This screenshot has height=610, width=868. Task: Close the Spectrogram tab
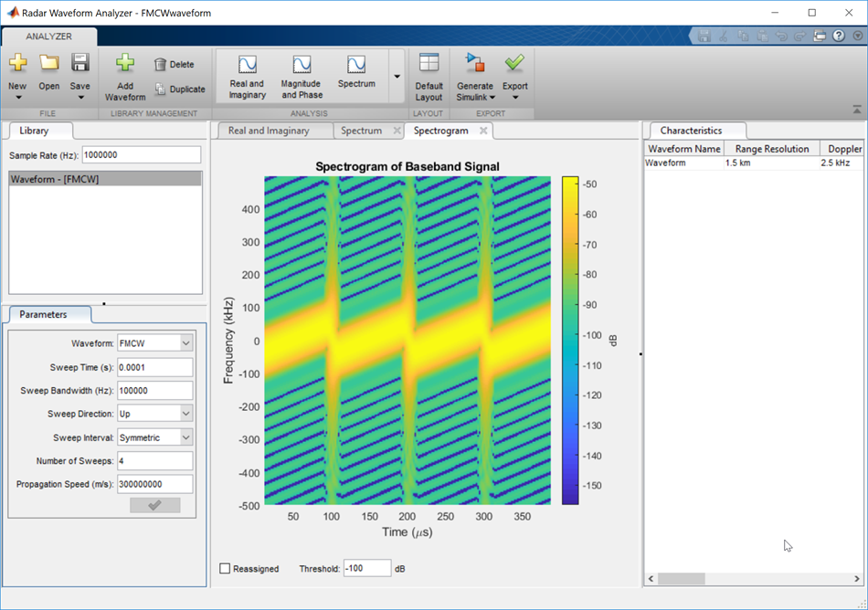coord(483,131)
